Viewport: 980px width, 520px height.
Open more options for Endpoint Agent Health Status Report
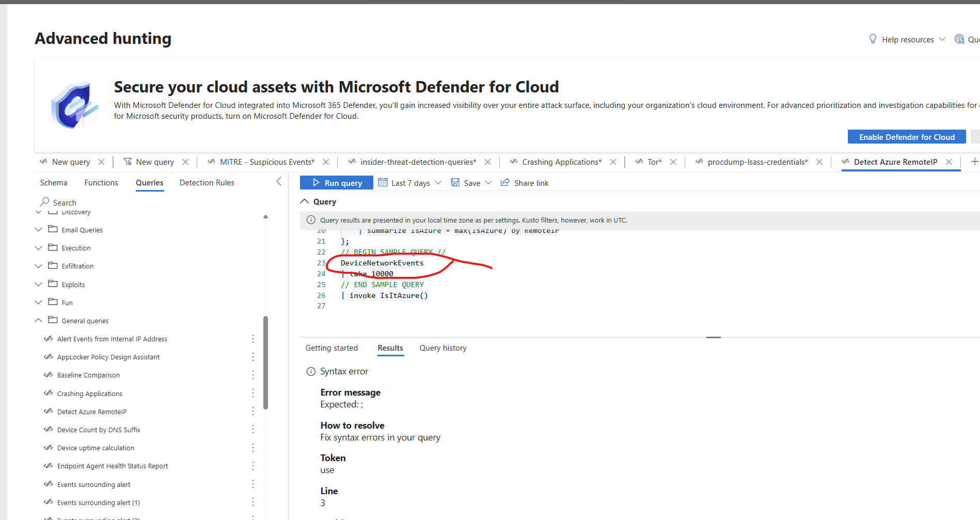click(x=253, y=466)
